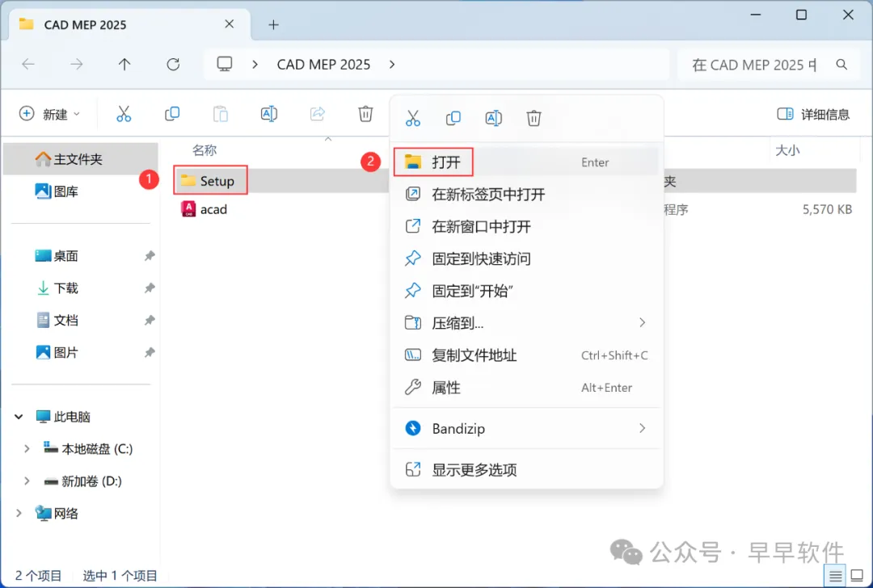Expand the 网络 tree node
Image resolution: width=873 pixels, height=588 pixels.
click(x=19, y=514)
